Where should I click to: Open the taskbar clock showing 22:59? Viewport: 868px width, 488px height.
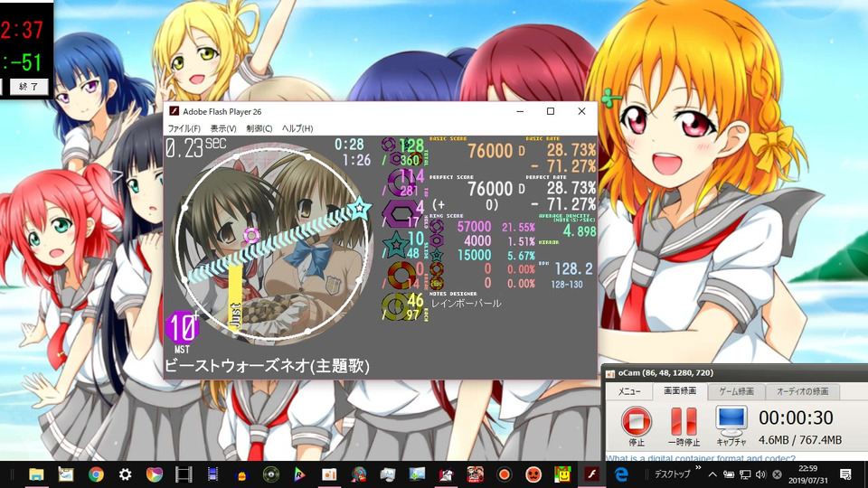808,474
